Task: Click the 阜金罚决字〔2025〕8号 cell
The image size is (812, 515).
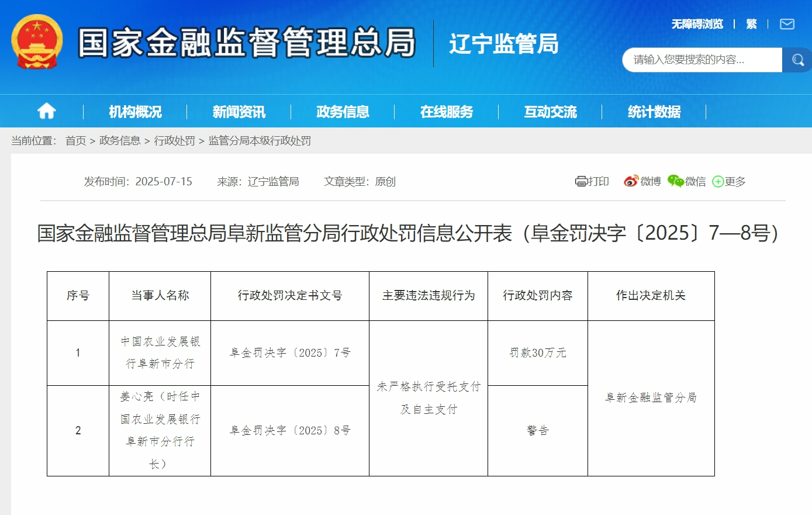Action: (290, 431)
